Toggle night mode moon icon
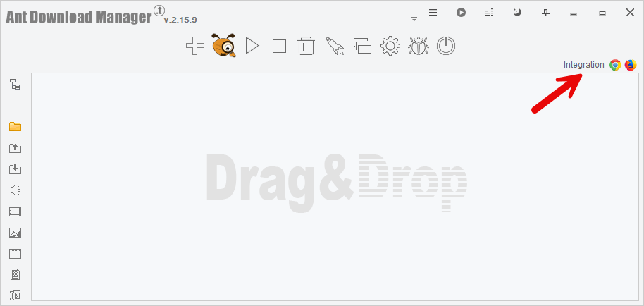Screen dimensions: 644x306 (x=517, y=13)
